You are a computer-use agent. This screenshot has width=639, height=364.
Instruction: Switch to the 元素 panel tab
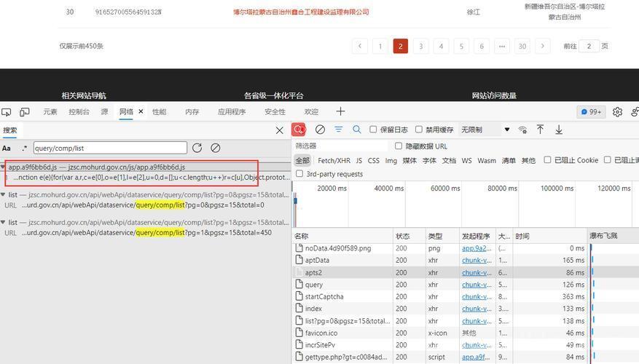pos(50,111)
